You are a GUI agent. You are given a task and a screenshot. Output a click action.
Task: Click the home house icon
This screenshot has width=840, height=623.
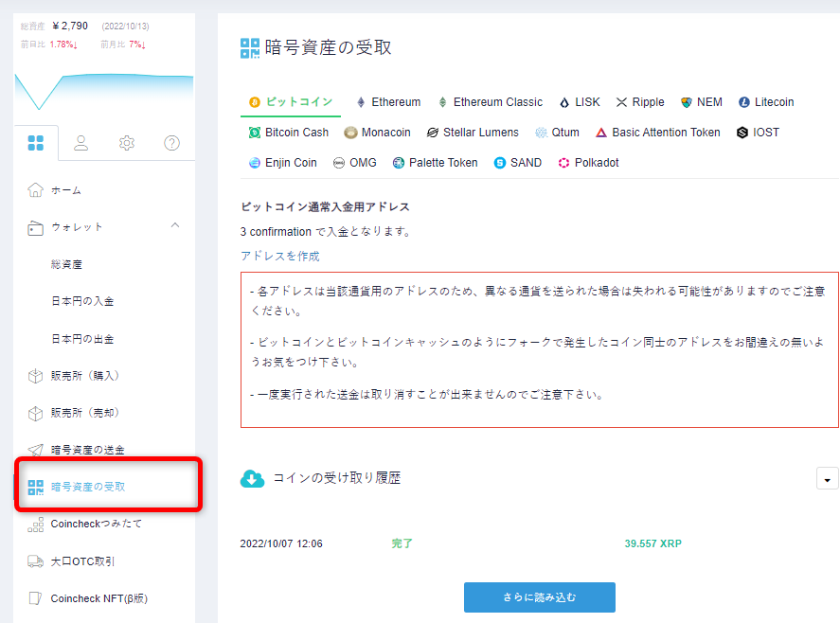click(36, 190)
